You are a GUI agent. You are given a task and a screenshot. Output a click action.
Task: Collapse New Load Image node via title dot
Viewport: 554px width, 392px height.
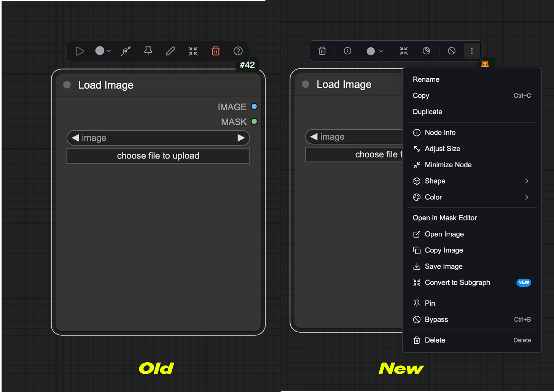pos(306,84)
